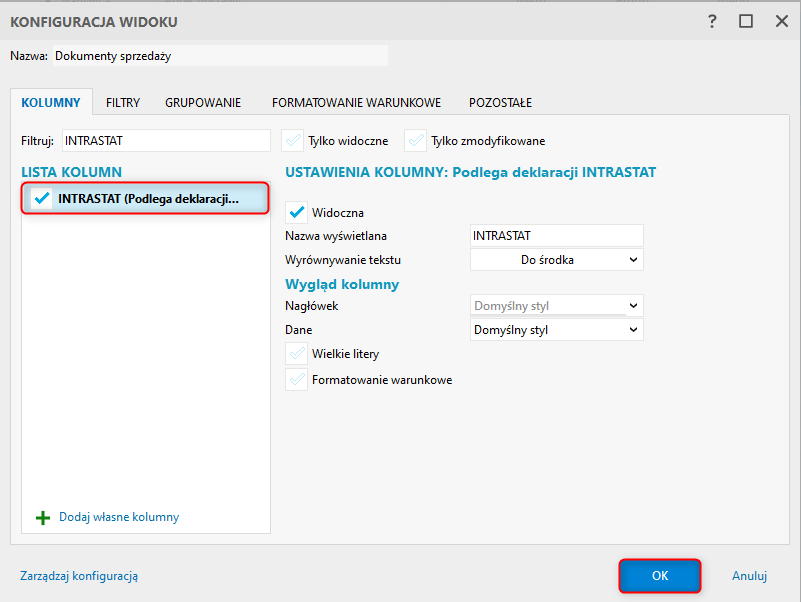Image resolution: width=801 pixels, height=602 pixels.
Task: Toggle the Wielkie litery checkbox
Action: [x=297, y=354]
